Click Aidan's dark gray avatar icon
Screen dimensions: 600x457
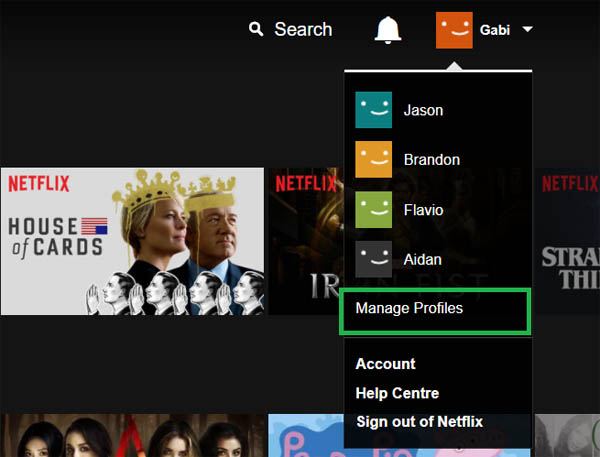coord(373,259)
